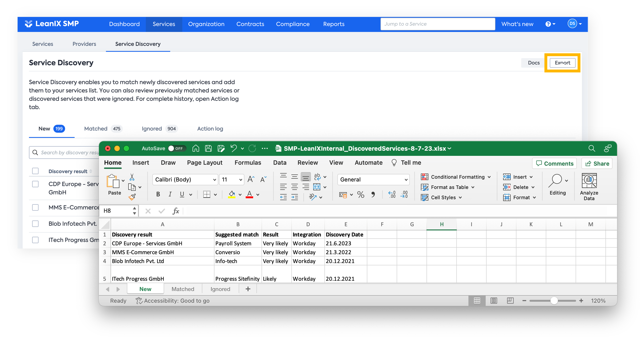Screen dimensions: 644x341
Task: Click the Share button in Excel
Action: 597,163
